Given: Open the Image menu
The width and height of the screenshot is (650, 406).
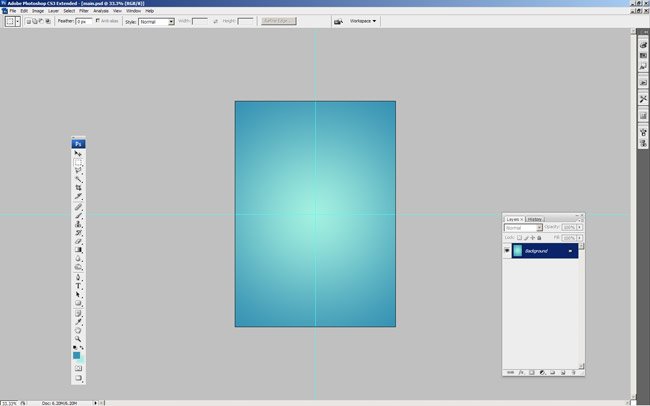Looking at the screenshot, I should [x=38, y=11].
